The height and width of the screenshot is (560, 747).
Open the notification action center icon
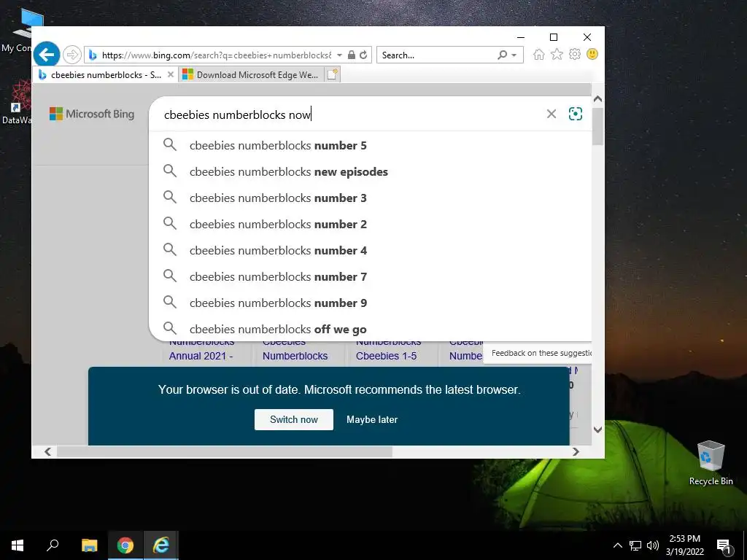pos(724,545)
